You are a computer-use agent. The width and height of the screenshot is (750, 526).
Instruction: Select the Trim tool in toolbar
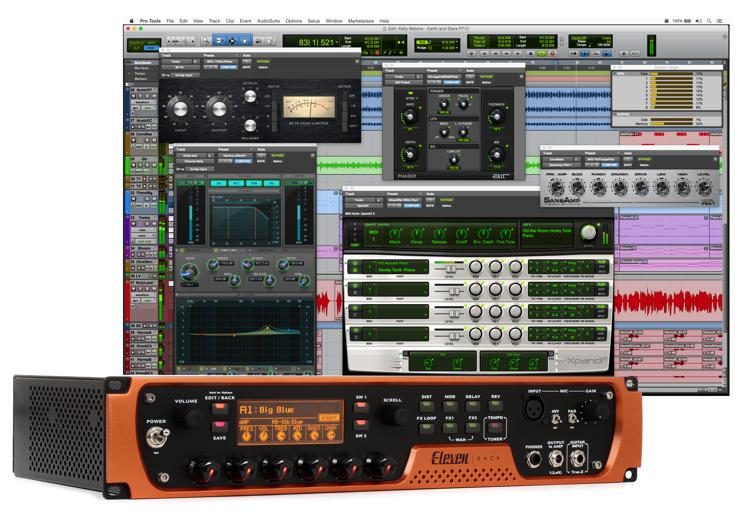tap(219, 41)
